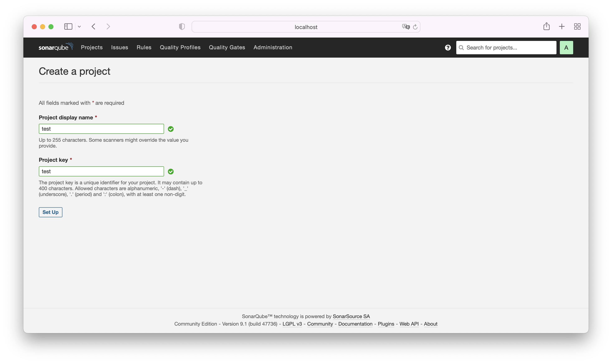Expand the sidebar dropdown chevron

[x=79, y=27]
